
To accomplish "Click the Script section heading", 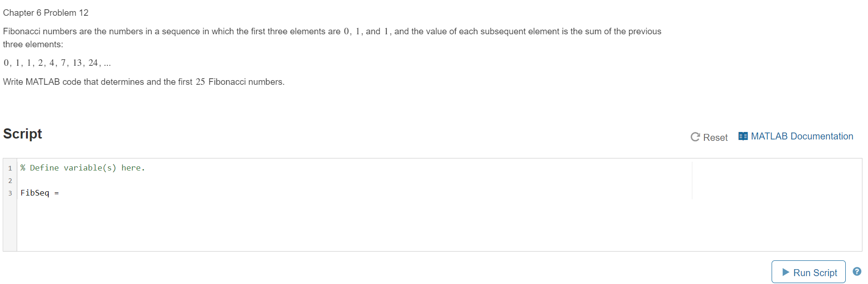I will [22, 134].
